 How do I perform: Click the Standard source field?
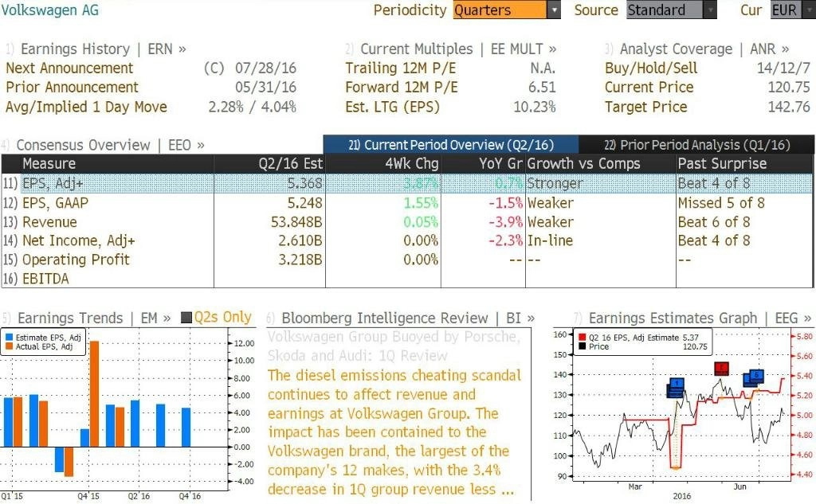tap(665, 10)
